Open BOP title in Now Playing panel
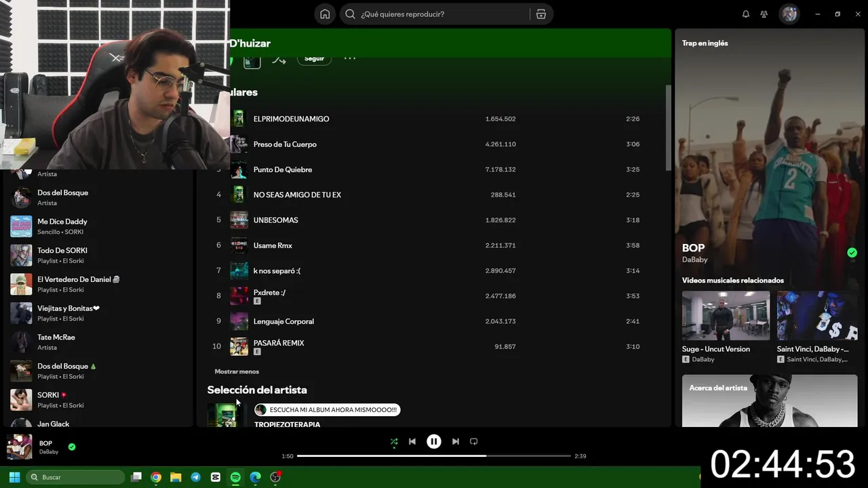868x488 pixels. pyautogui.click(x=693, y=248)
